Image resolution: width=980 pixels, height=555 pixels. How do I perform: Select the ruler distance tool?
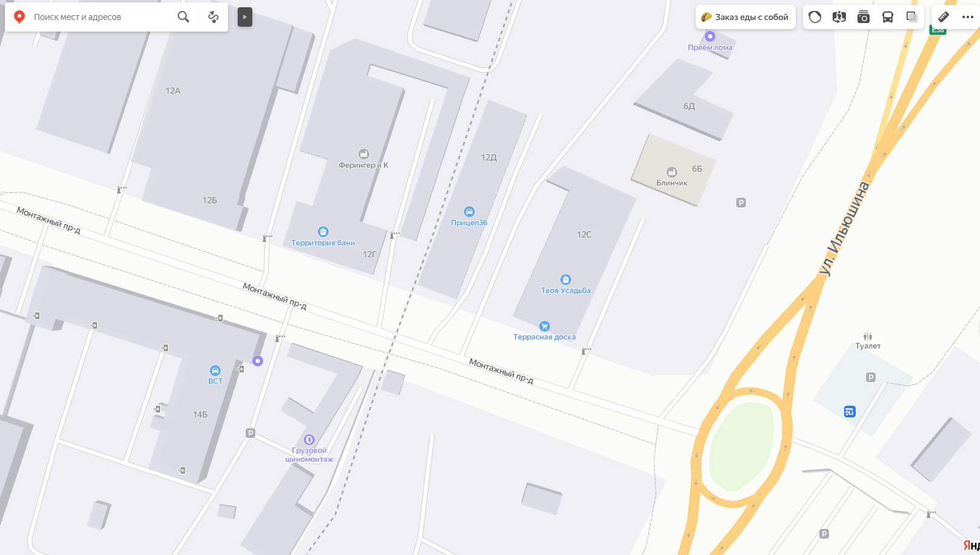(944, 17)
